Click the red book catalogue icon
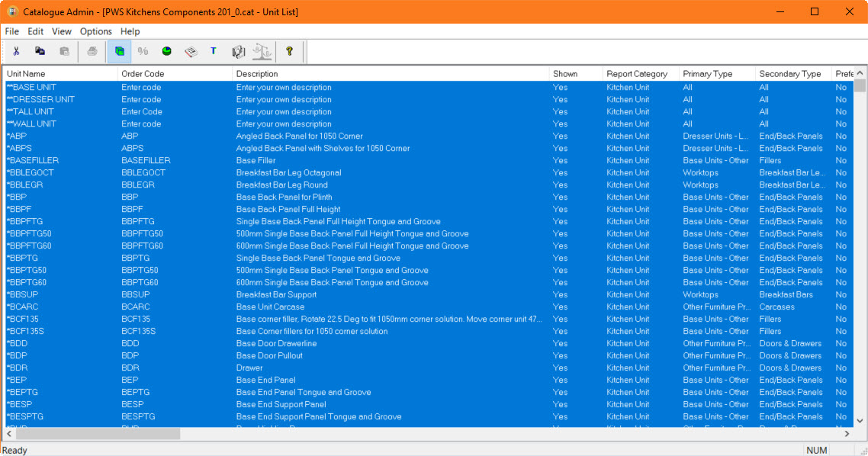The height and width of the screenshot is (456, 868). click(191, 51)
